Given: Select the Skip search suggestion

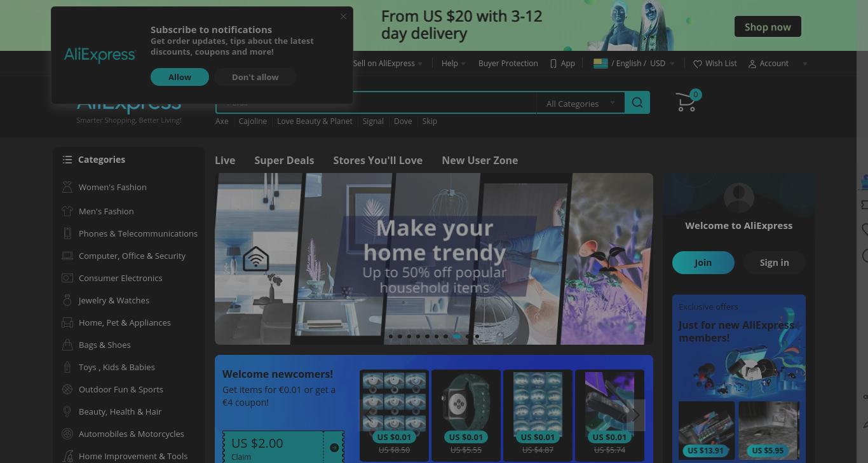Looking at the screenshot, I should point(430,121).
